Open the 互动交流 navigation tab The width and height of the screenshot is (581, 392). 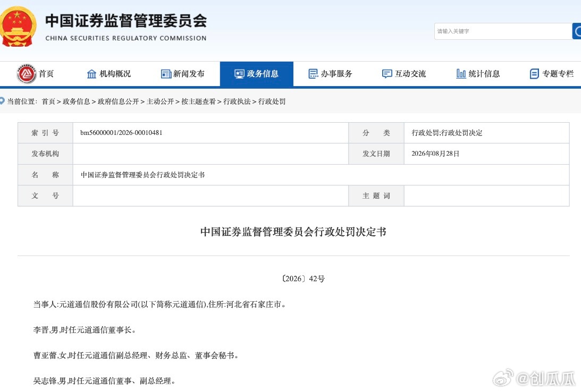tap(404, 74)
